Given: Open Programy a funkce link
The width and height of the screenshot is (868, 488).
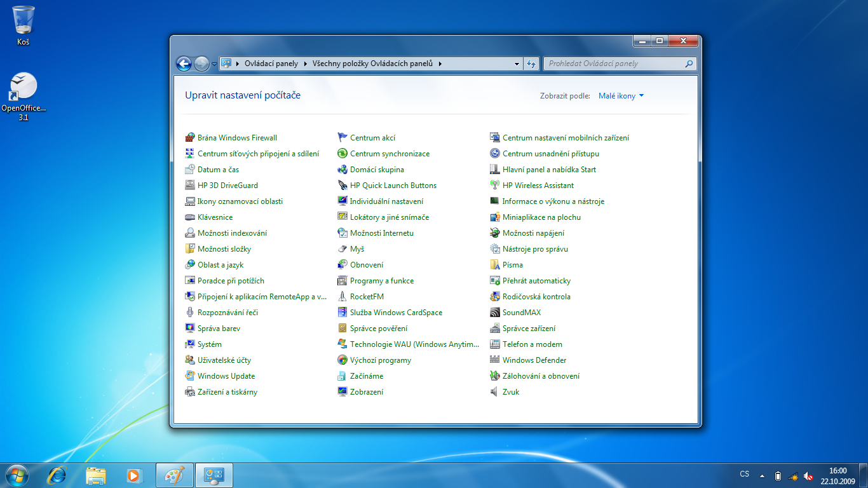Looking at the screenshot, I should [382, 281].
